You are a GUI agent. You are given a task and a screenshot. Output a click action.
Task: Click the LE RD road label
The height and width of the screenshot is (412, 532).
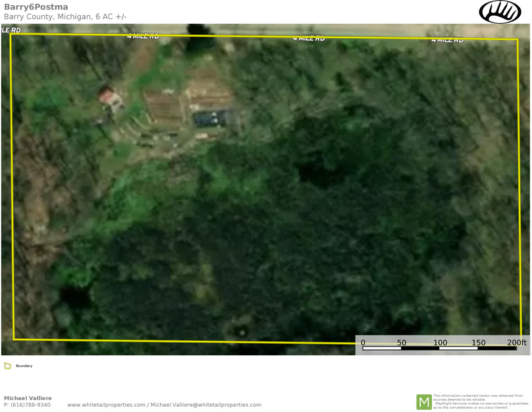click(11, 30)
